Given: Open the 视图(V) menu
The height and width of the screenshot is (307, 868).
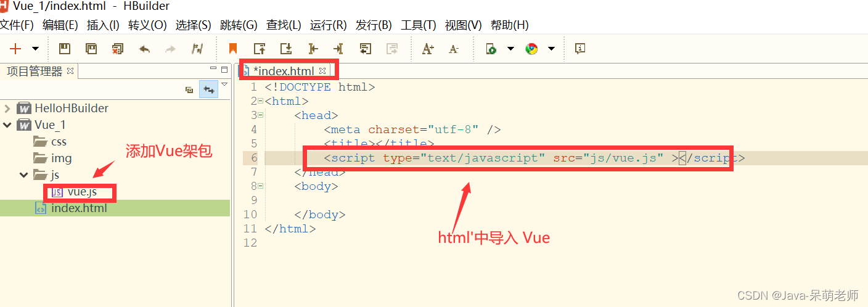Looking at the screenshot, I should [463, 25].
